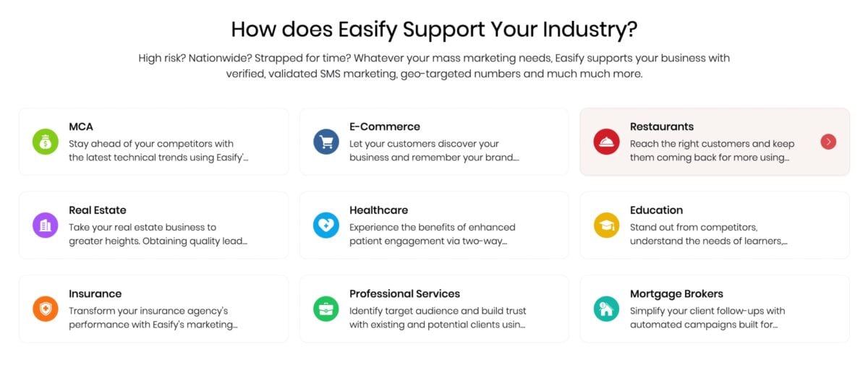The image size is (868, 365).
Task: Open the Professional Services heading
Action: coord(404,294)
